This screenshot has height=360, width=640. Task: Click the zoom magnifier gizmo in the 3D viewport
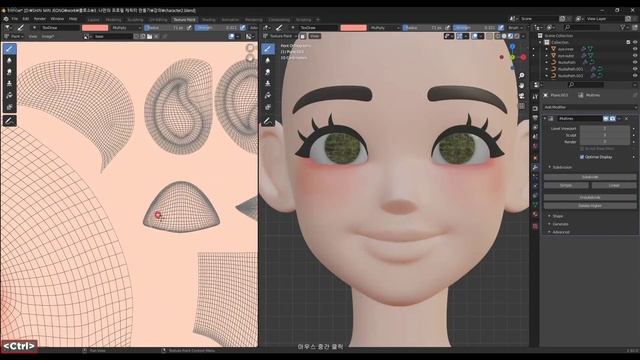[522, 76]
